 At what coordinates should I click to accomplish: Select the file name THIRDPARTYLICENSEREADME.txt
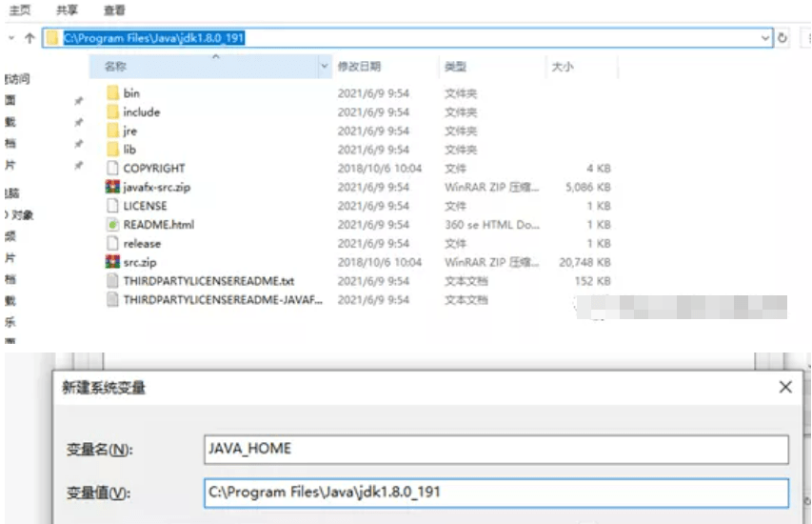pos(208,281)
